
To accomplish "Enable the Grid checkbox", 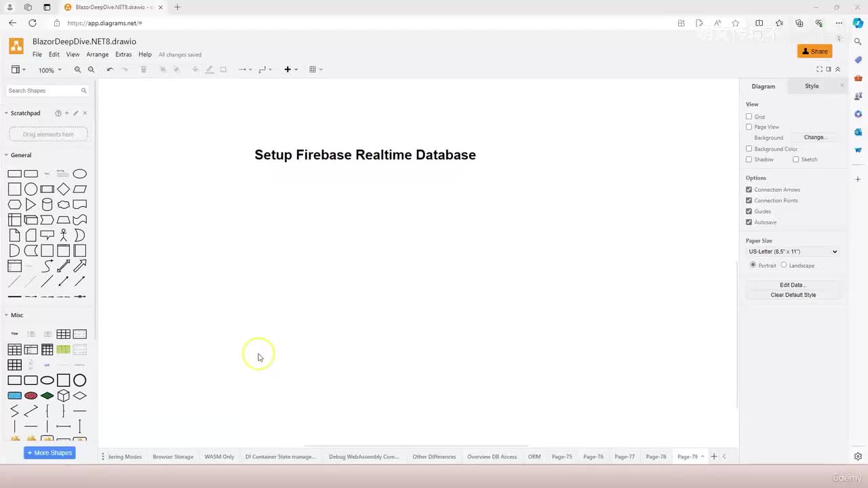I will point(749,117).
